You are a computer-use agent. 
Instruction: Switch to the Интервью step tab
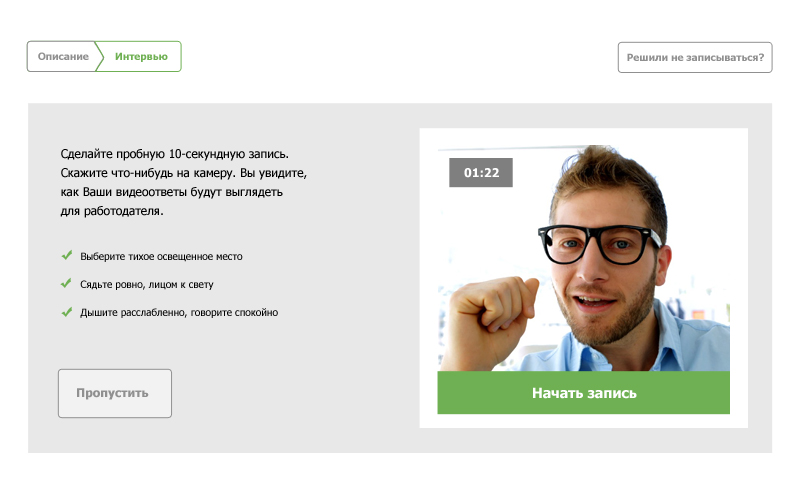click(141, 57)
